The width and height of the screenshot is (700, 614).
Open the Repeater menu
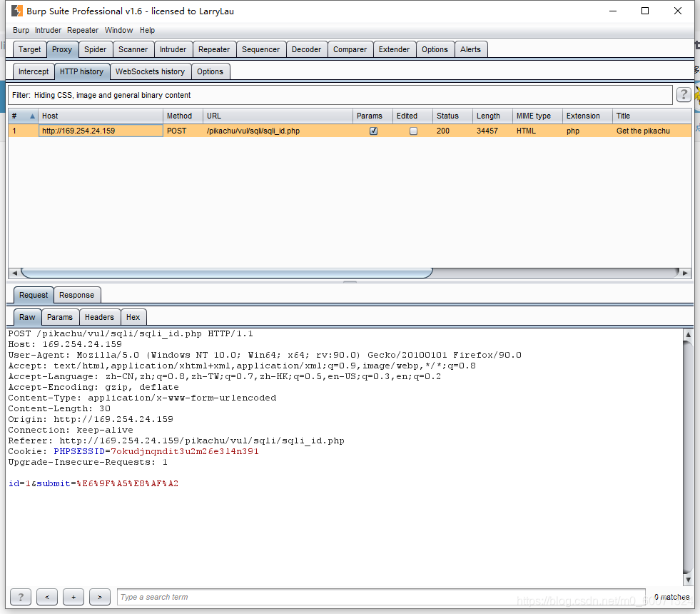point(83,31)
